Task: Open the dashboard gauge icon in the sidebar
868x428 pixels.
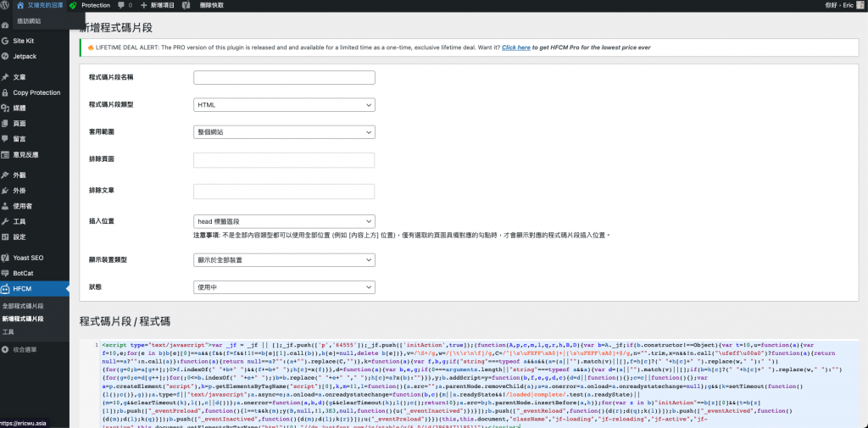Action: pos(4,25)
